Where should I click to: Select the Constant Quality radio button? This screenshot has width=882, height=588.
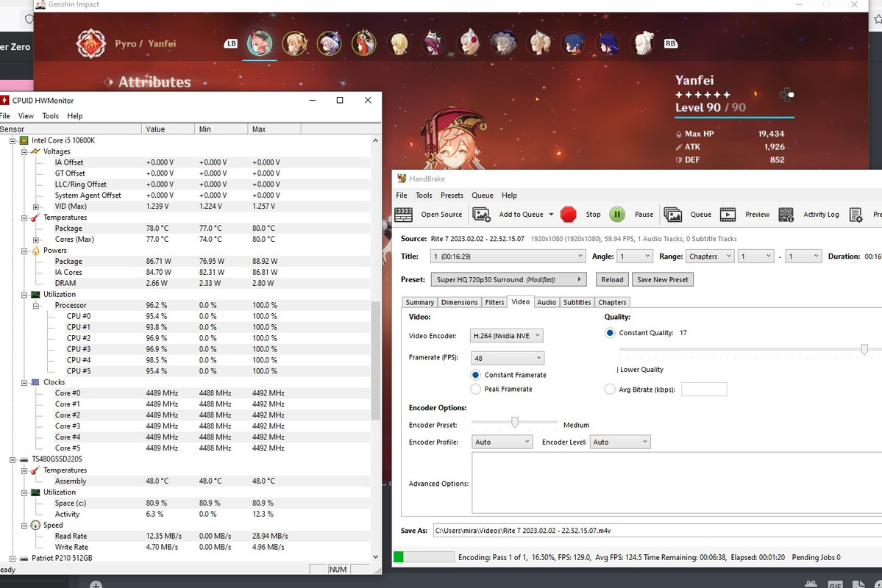click(610, 333)
